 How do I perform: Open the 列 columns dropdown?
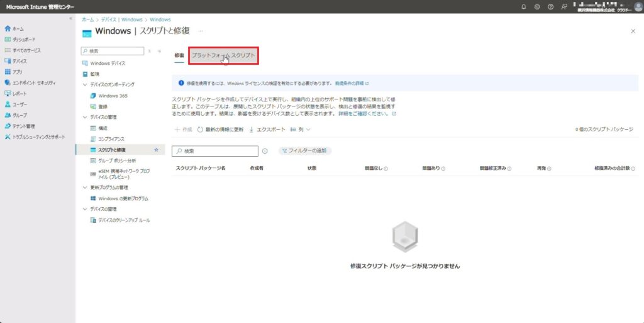(300, 130)
